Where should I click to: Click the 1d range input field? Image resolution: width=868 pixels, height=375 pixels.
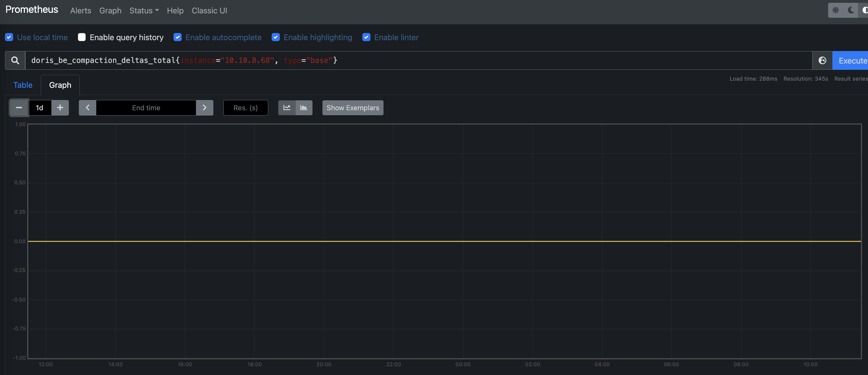coord(40,108)
